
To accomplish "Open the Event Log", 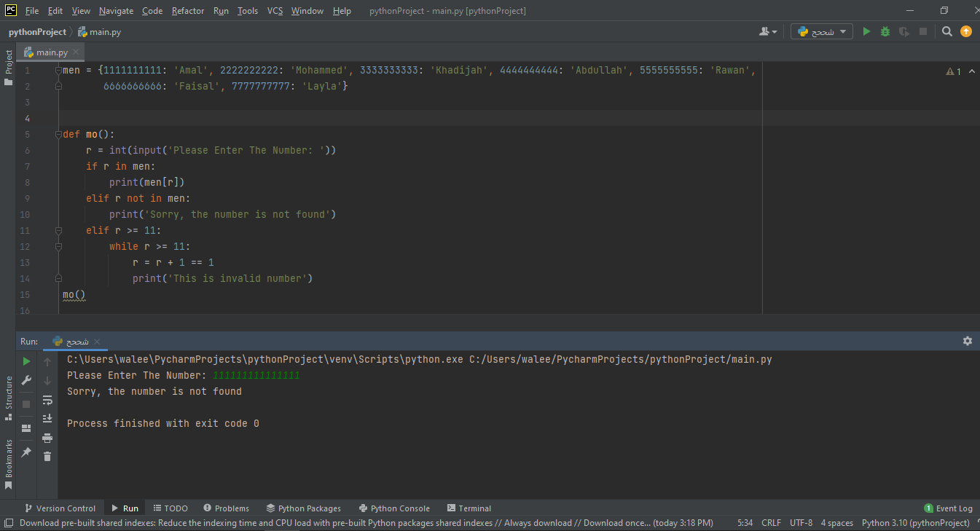I will pos(948,508).
